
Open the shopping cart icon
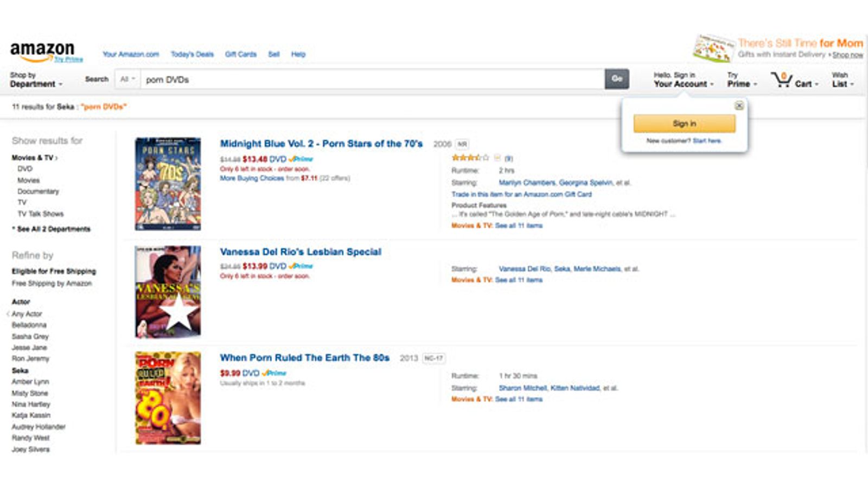tap(782, 80)
